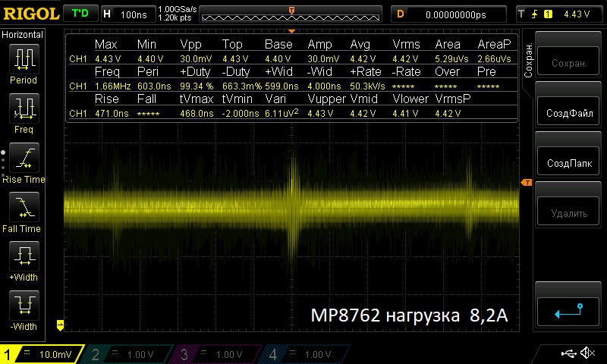Choose the Rise Time measurement
The image size is (607, 364).
point(23,161)
